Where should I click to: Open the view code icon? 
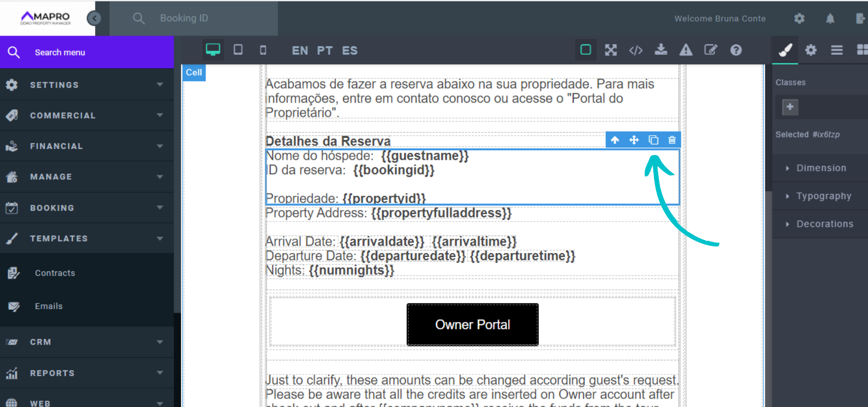(636, 50)
